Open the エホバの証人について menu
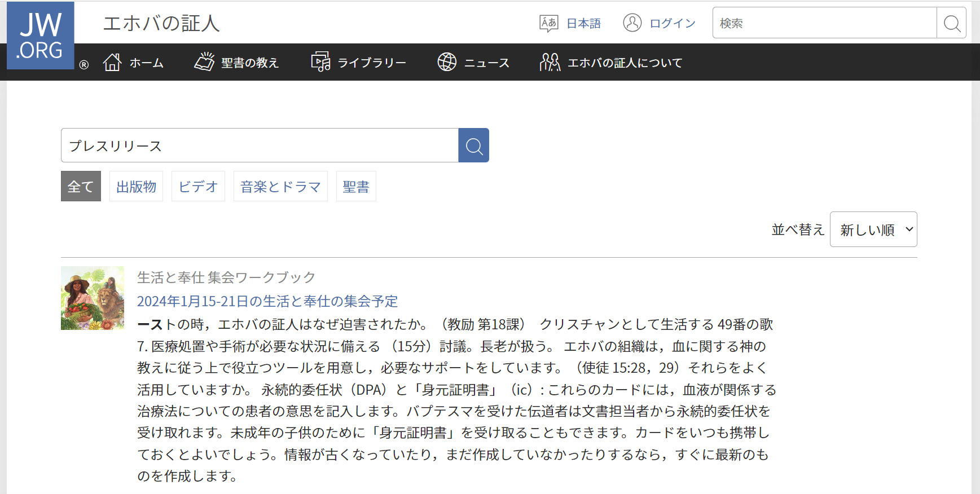Viewport: 980px width, 494px height. pos(625,63)
